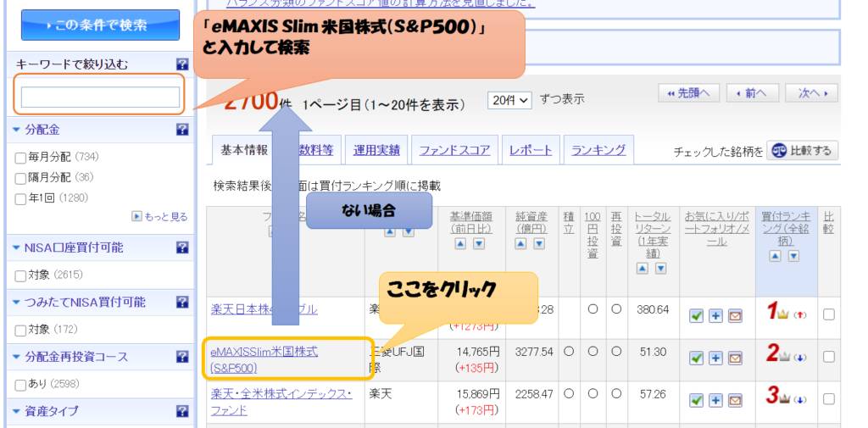This screenshot has width=868, height=428.
Task: Collapse the 分配金再投資コース filter section
Action: (x=17, y=357)
